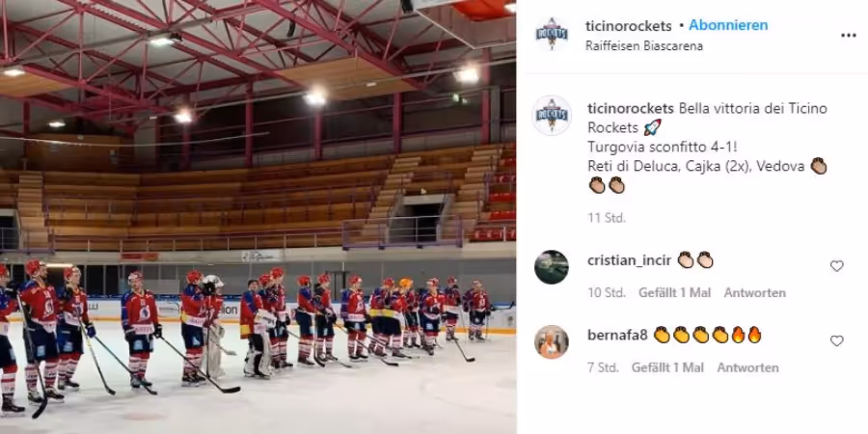Like cristian_incir's comment with heart
Image resolution: width=868 pixels, height=434 pixels.
pos(836,266)
